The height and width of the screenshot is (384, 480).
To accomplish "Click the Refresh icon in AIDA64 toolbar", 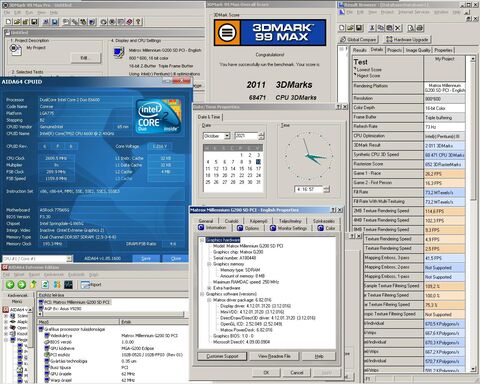I will [x=45, y=284].
